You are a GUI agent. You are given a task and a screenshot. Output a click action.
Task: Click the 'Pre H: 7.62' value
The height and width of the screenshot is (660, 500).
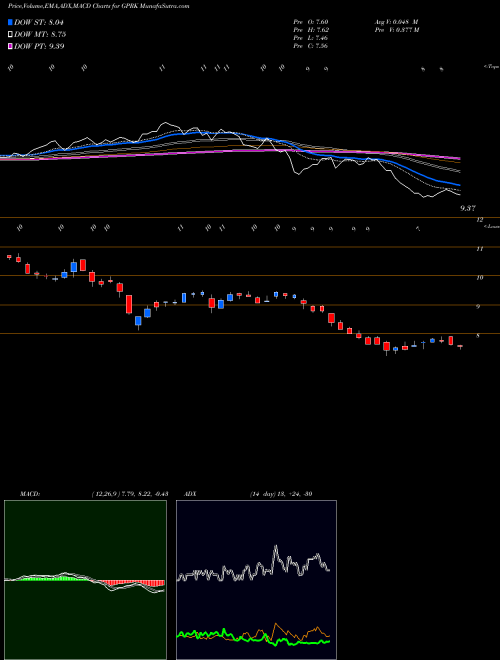tap(311, 30)
